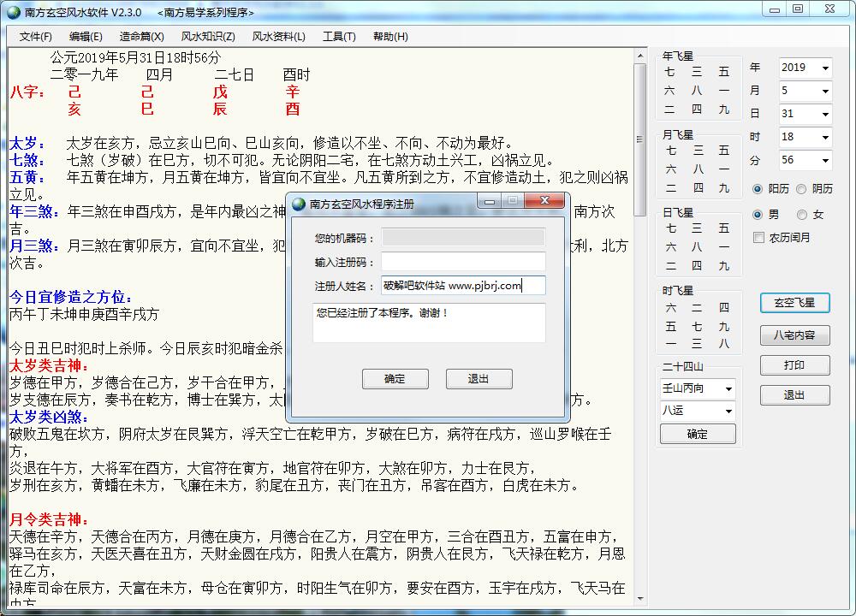Click the registration status message box
The width and height of the screenshot is (856, 616).
429,323
